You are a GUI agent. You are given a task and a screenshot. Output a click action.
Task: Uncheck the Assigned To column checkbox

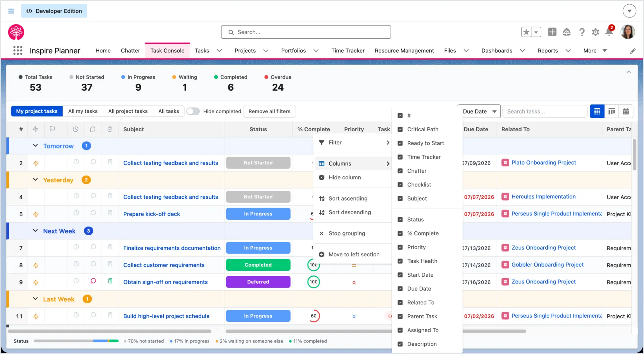(x=400, y=330)
